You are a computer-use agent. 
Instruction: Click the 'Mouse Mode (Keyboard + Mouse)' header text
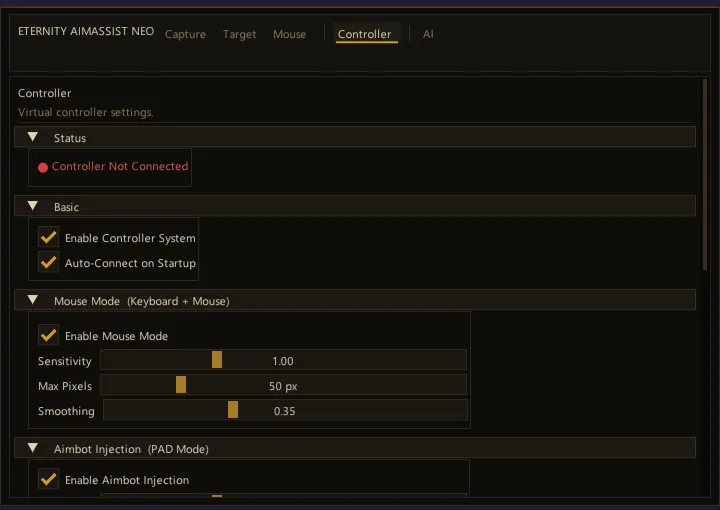pos(141,301)
